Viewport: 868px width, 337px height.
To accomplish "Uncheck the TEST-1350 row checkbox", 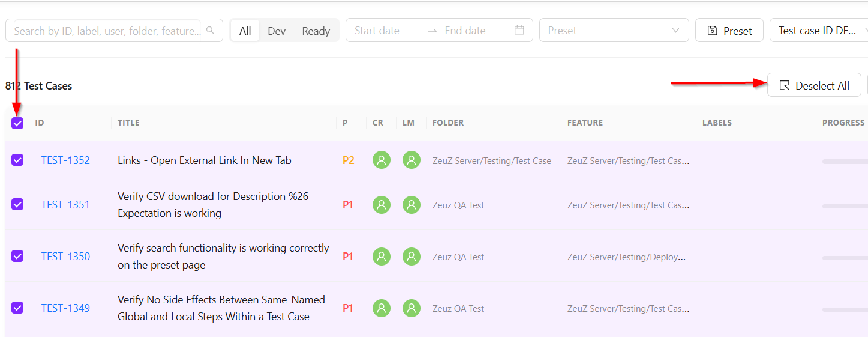I will click(17, 256).
